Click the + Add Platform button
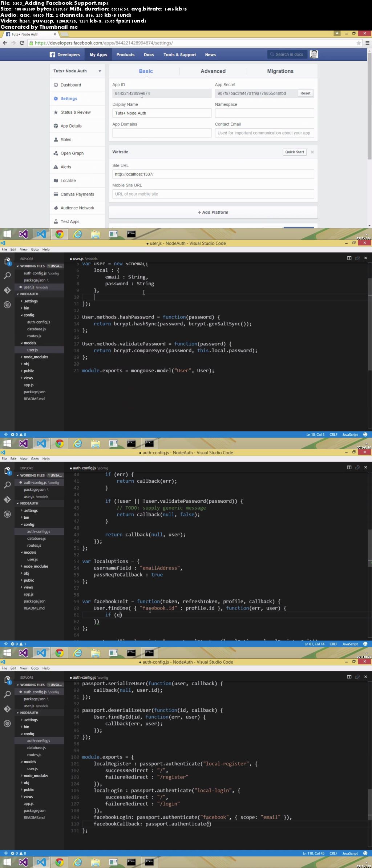372x868 pixels. tap(213, 212)
